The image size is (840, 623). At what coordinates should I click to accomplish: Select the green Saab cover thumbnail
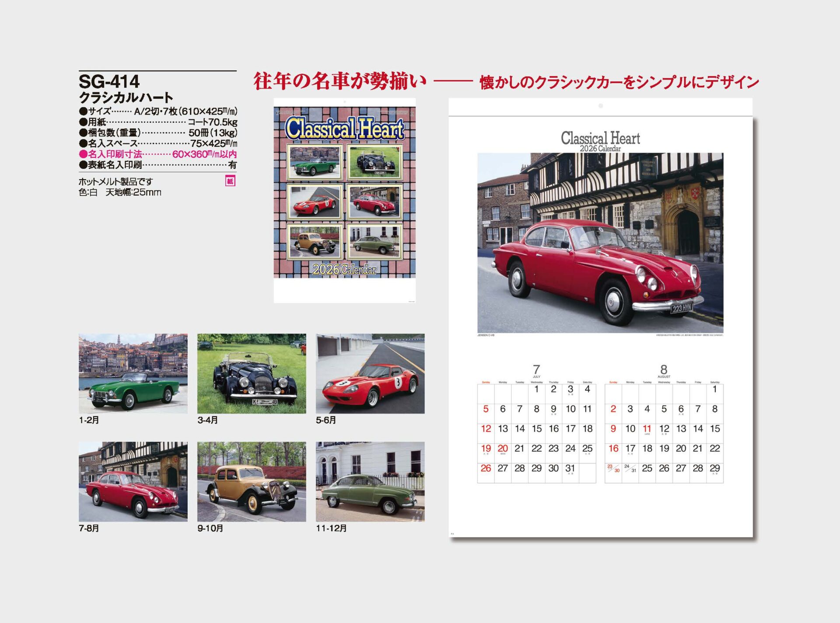(x=374, y=242)
